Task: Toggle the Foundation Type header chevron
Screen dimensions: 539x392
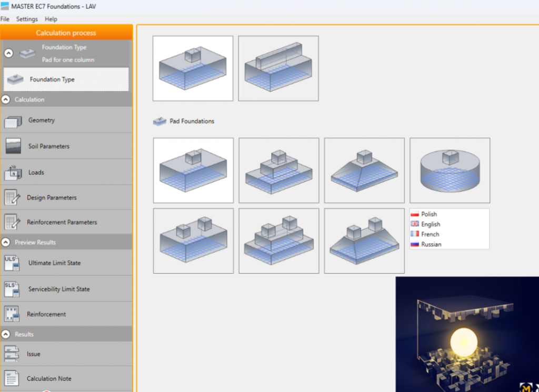Action: point(8,53)
